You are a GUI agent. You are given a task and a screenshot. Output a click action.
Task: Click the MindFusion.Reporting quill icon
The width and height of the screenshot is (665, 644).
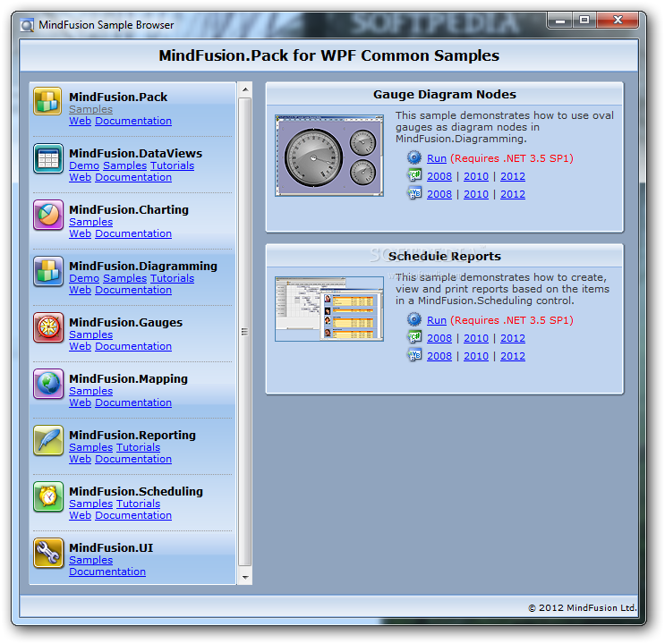48,440
